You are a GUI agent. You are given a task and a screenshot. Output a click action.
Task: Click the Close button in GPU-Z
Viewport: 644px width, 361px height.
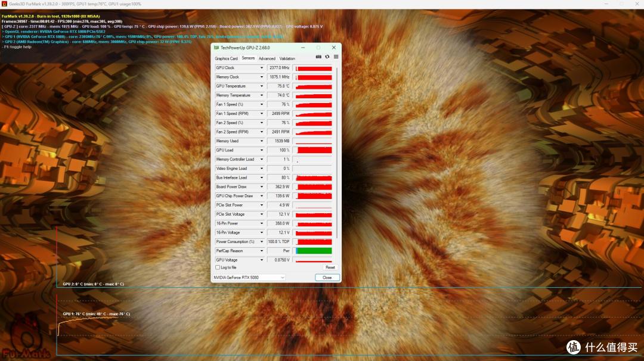(x=327, y=278)
